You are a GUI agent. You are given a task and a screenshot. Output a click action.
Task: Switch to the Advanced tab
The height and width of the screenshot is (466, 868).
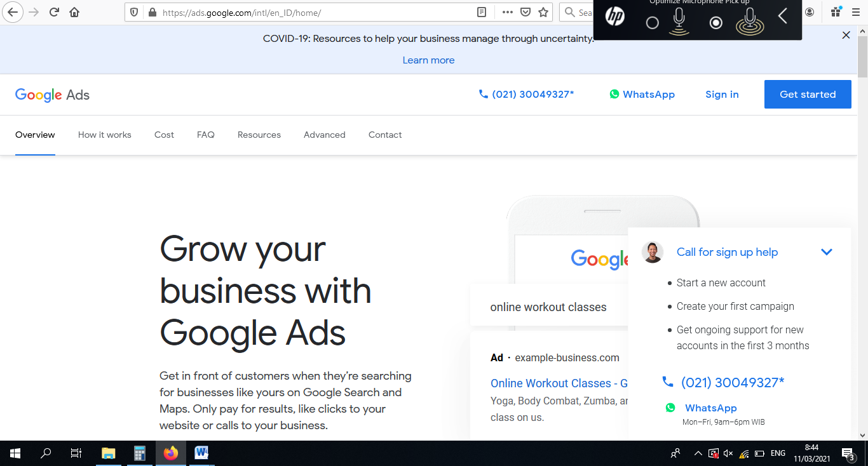(x=325, y=135)
